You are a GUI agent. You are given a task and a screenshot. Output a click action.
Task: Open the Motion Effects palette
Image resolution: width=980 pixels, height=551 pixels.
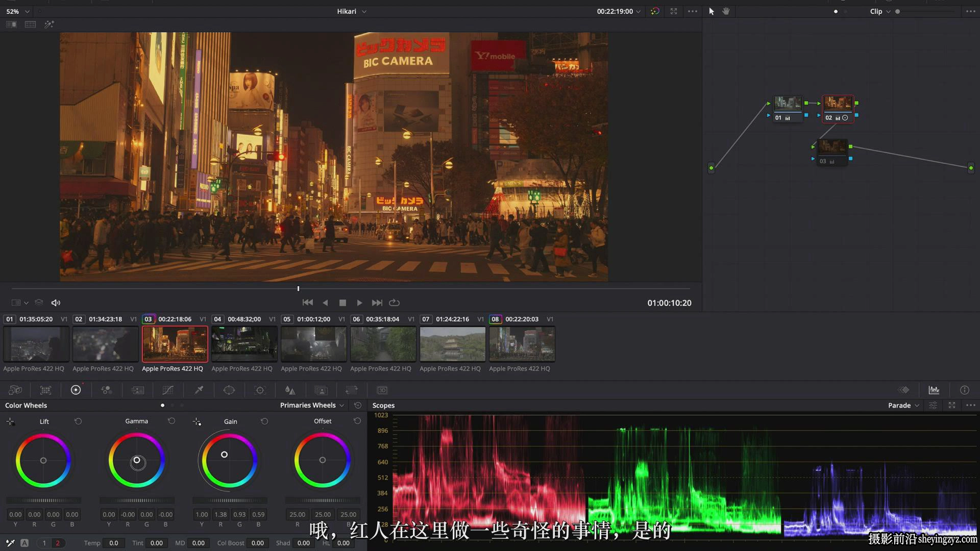pos(137,390)
